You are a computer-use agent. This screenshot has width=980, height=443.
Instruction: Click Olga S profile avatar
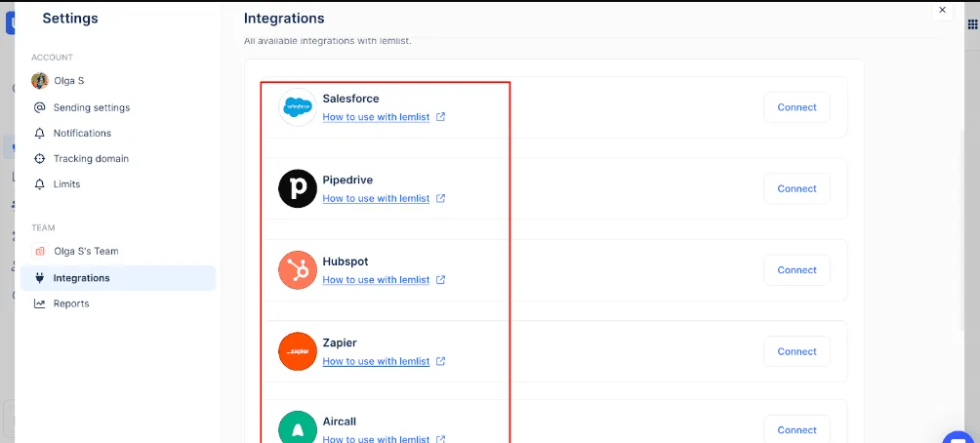tap(40, 81)
